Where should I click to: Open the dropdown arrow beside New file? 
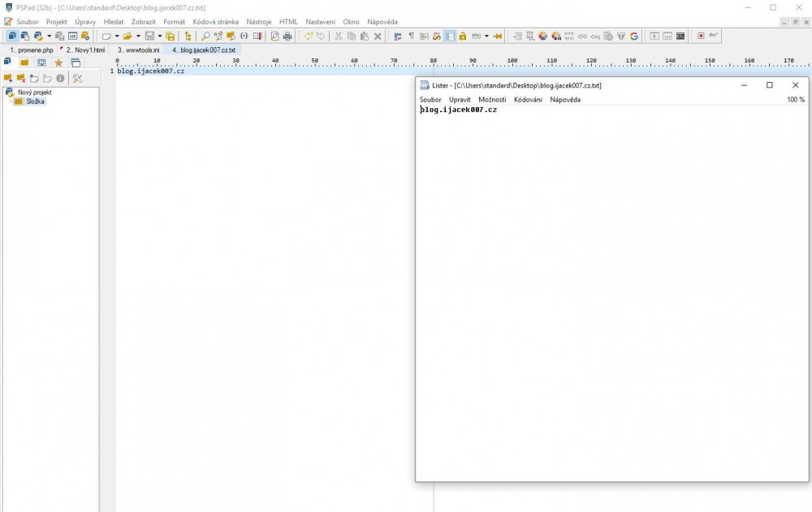point(116,37)
